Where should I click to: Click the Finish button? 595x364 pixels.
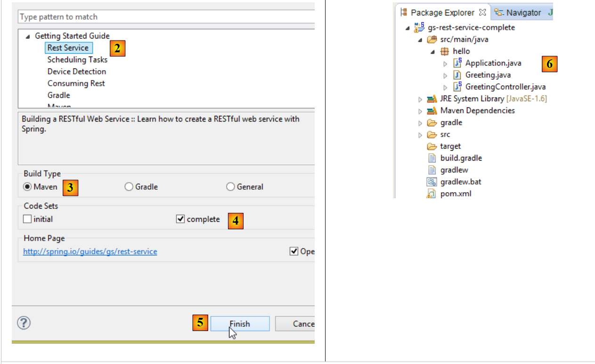pyautogui.click(x=240, y=324)
